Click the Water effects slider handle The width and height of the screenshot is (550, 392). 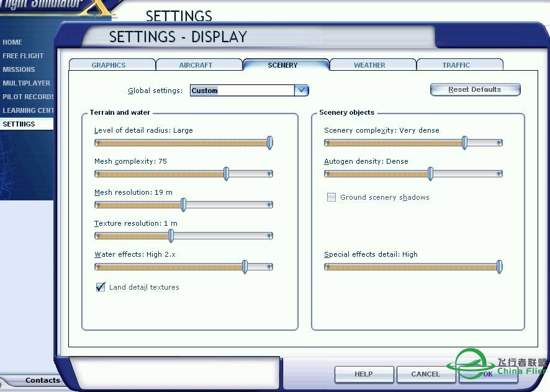tap(245, 267)
